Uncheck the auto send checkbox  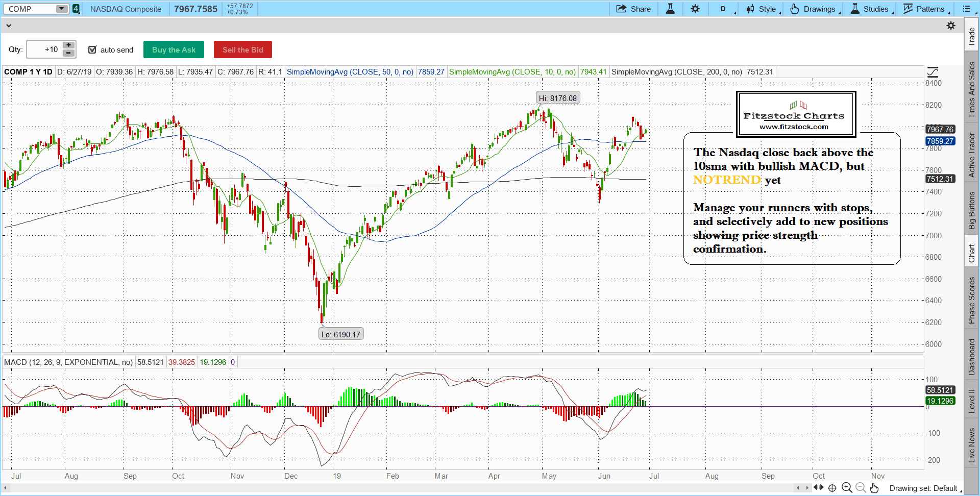pos(92,49)
